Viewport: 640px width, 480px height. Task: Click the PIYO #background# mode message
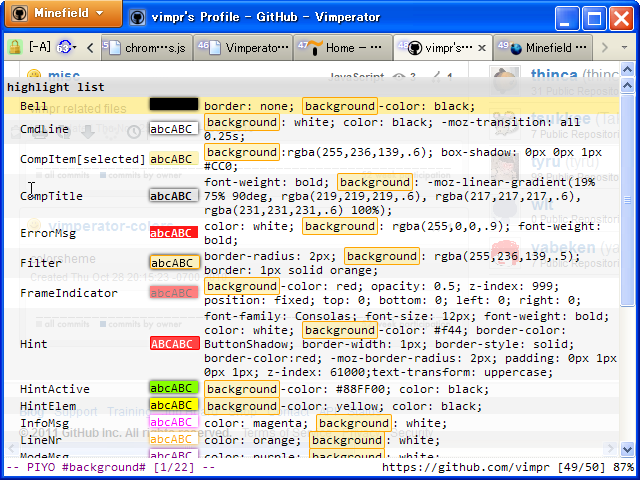click(111, 467)
